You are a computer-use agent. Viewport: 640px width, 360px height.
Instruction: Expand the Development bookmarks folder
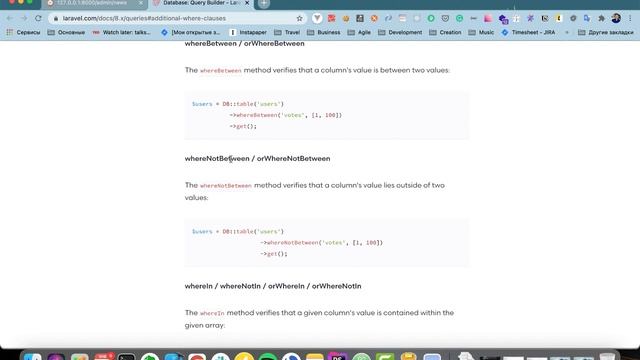point(400,32)
